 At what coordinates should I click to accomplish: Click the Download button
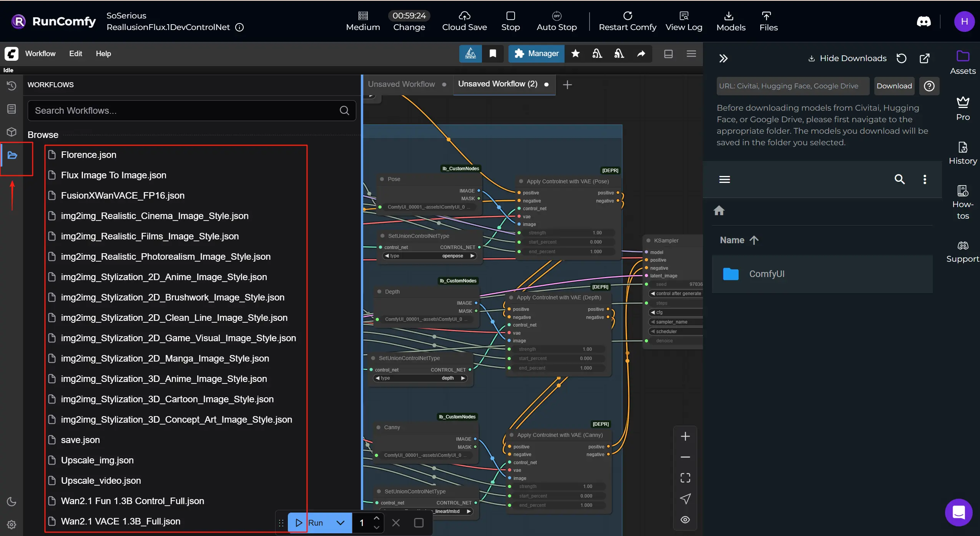[x=894, y=86]
